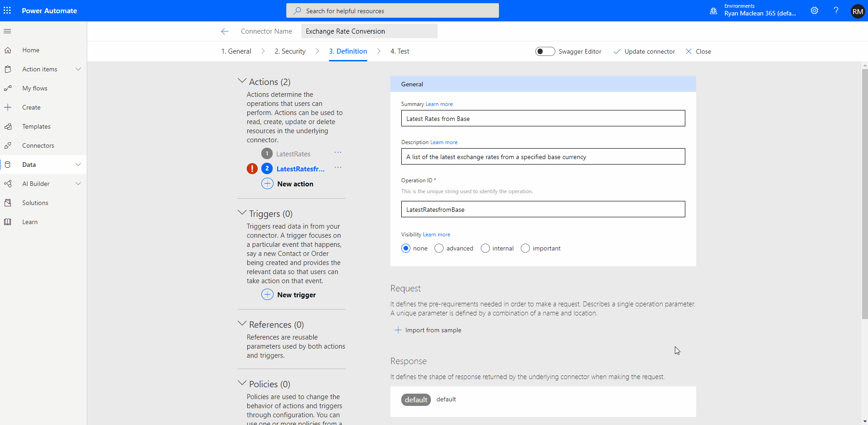Collapse the navigation with the hamburger icon
The image size is (868, 425).
click(x=7, y=31)
